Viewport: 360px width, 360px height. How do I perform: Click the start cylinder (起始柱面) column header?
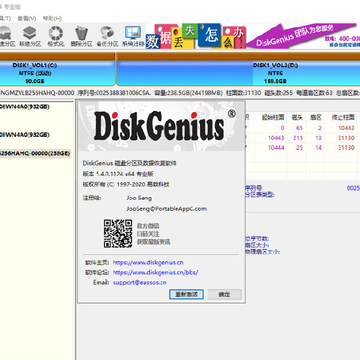273,117
